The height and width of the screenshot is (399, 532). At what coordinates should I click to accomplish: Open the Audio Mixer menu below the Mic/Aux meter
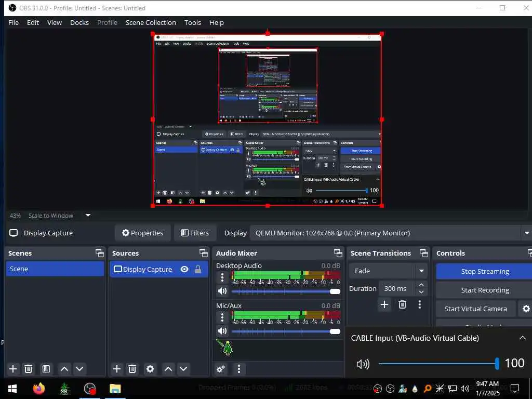coord(239,369)
